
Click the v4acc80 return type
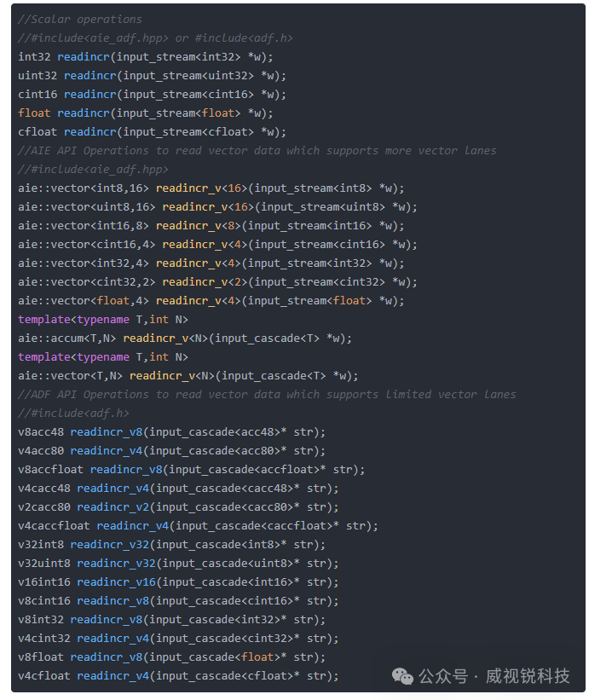click(41, 450)
